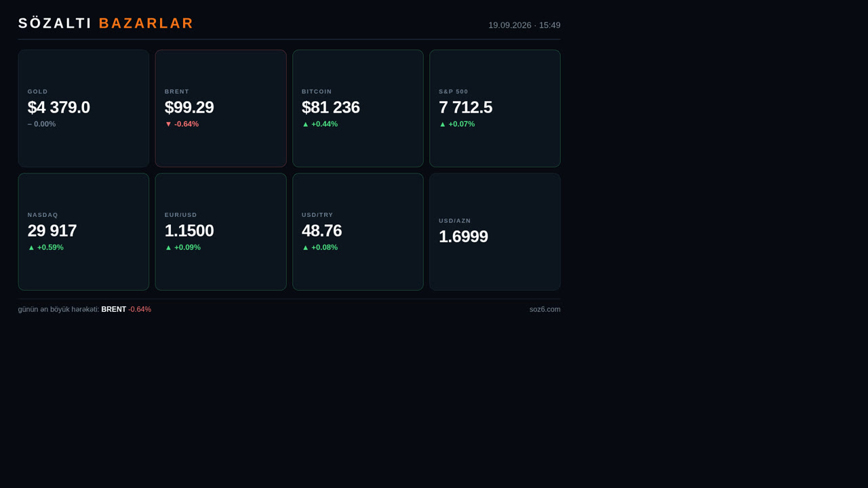Open the NASDAQ index card
The height and width of the screenshot is (488, 868).
pyautogui.click(x=83, y=232)
